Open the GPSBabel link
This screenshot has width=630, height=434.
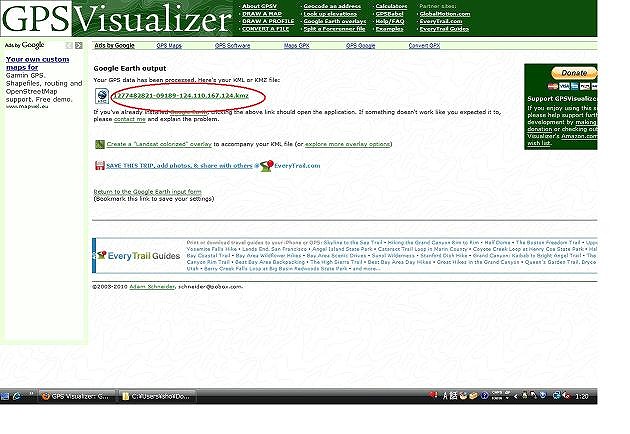point(389,14)
